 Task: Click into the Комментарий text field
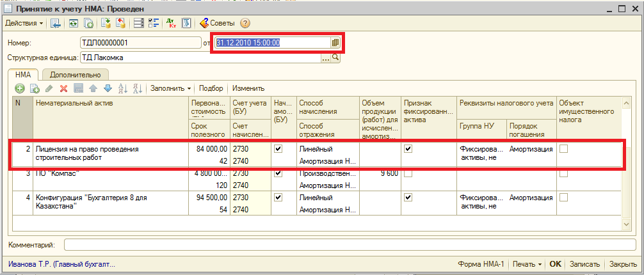coord(346,245)
